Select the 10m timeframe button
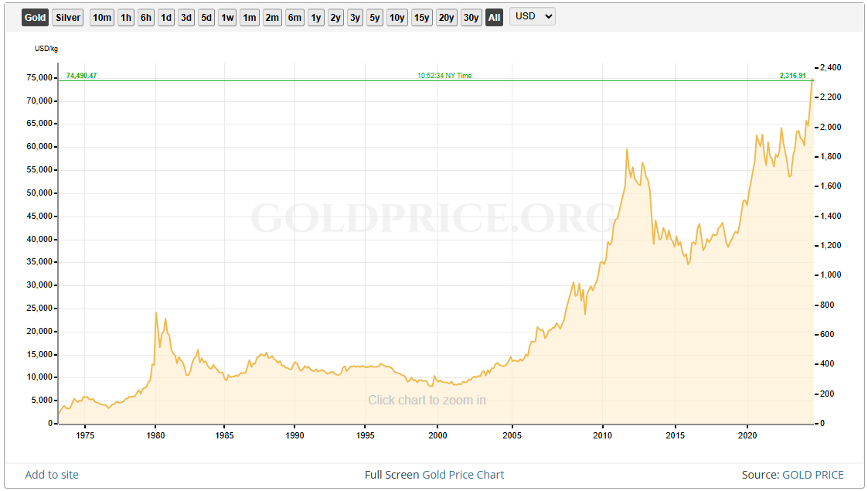 pos(101,16)
